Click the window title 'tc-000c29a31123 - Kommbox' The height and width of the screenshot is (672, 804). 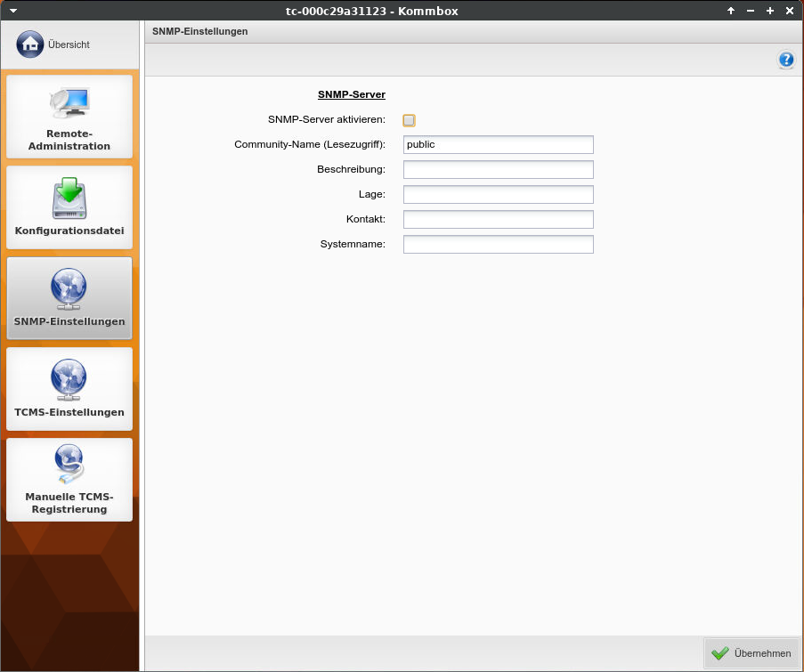coord(372,11)
